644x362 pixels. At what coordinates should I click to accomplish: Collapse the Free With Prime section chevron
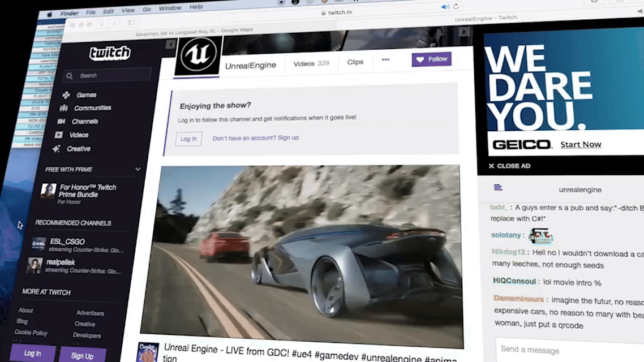click(138, 169)
